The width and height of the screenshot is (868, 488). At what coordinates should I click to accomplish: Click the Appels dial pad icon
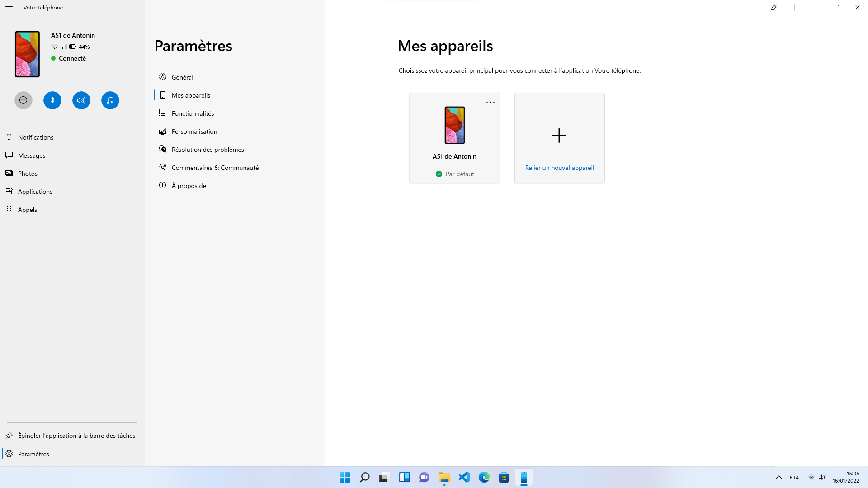(9, 209)
